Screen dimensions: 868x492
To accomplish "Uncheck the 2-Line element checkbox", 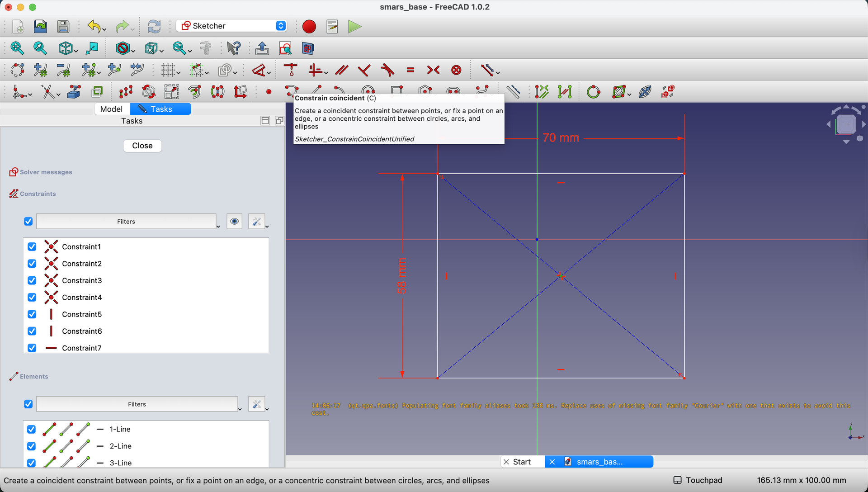I will [x=31, y=446].
